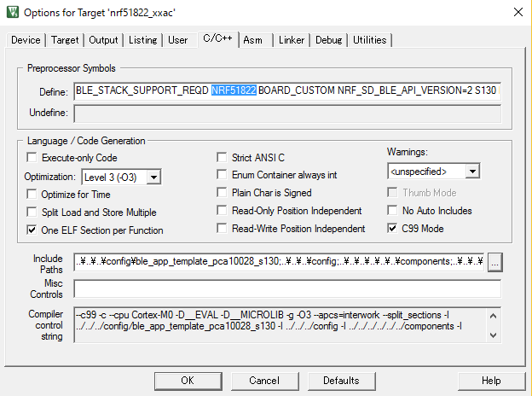The height and width of the screenshot is (396, 532).
Task: Switch to the Linker tab
Action: tap(292, 40)
